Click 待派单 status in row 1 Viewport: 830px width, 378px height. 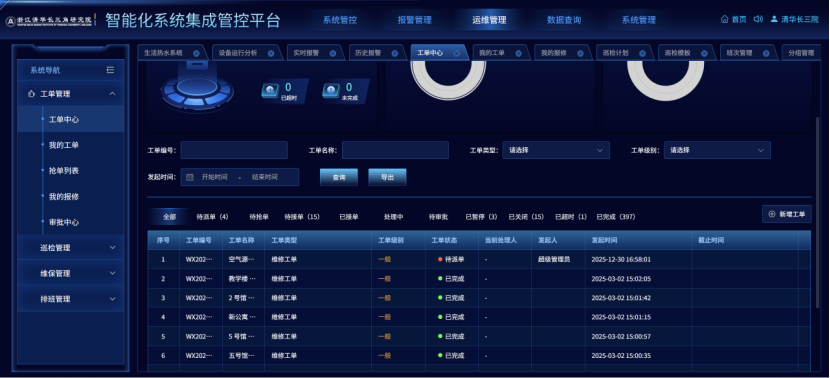click(x=451, y=259)
